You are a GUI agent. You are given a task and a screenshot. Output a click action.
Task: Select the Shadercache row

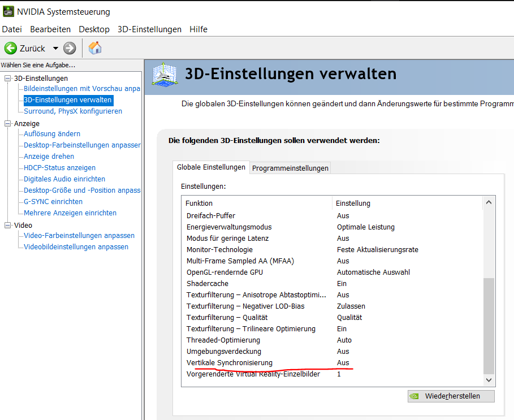pyautogui.click(x=332, y=283)
